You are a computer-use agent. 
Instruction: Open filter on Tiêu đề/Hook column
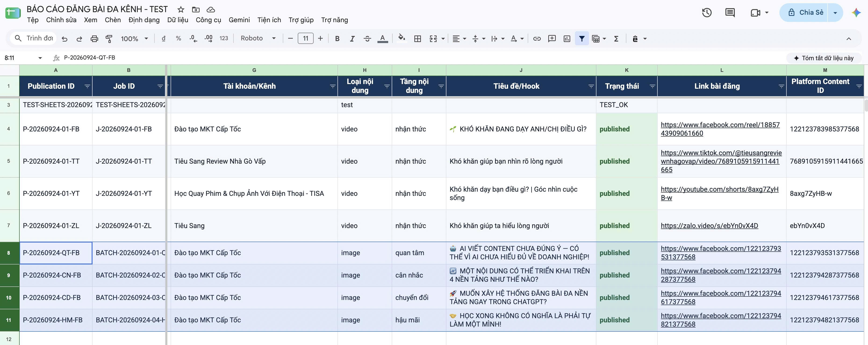point(591,86)
